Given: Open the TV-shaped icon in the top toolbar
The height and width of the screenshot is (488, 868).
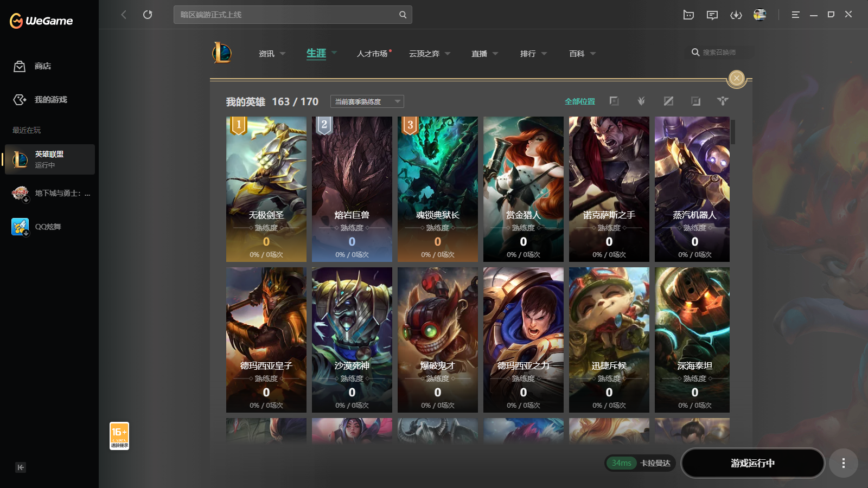Looking at the screenshot, I should coord(688,15).
